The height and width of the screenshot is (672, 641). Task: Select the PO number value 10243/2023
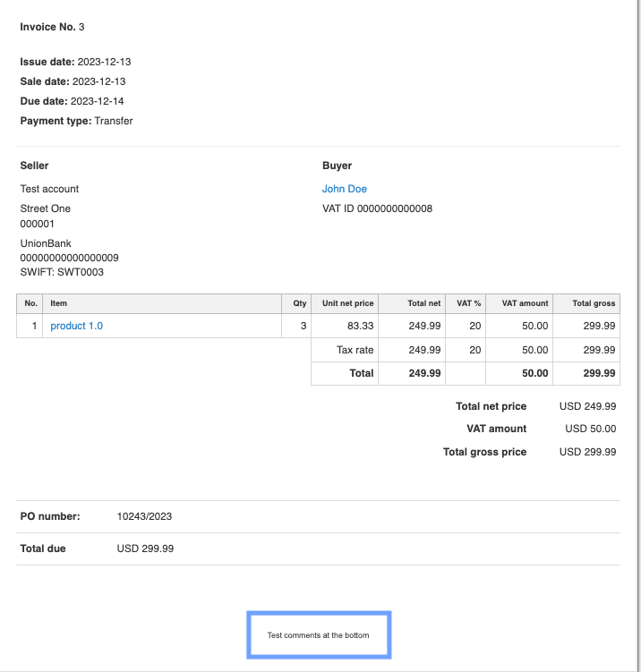(145, 516)
